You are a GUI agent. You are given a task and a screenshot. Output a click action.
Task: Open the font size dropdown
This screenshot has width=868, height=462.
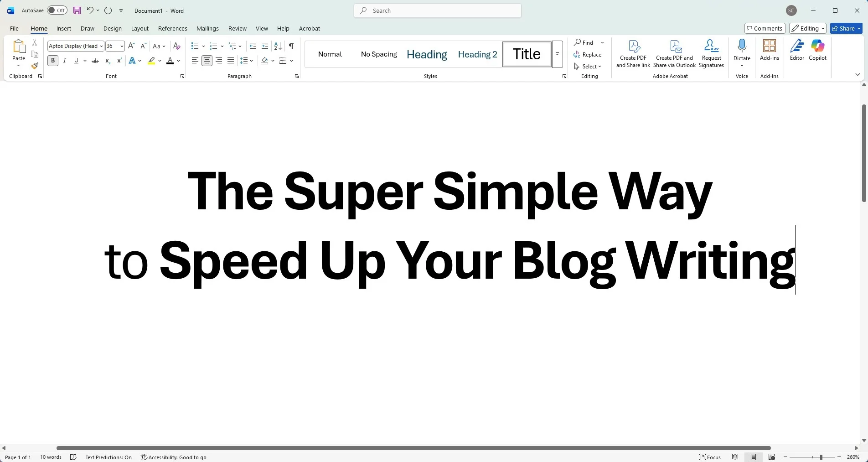click(121, 46)
